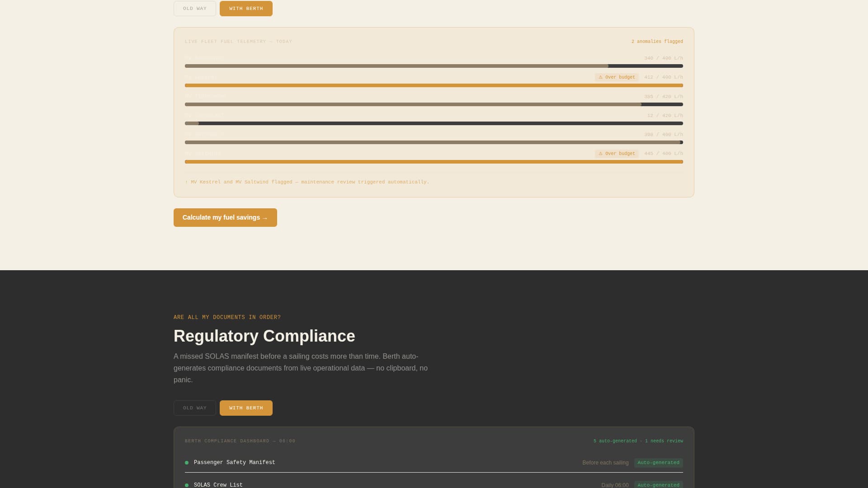Click the alert icon in the maintenance review note
Screen dimensions: 868x488
click(186, 182)
